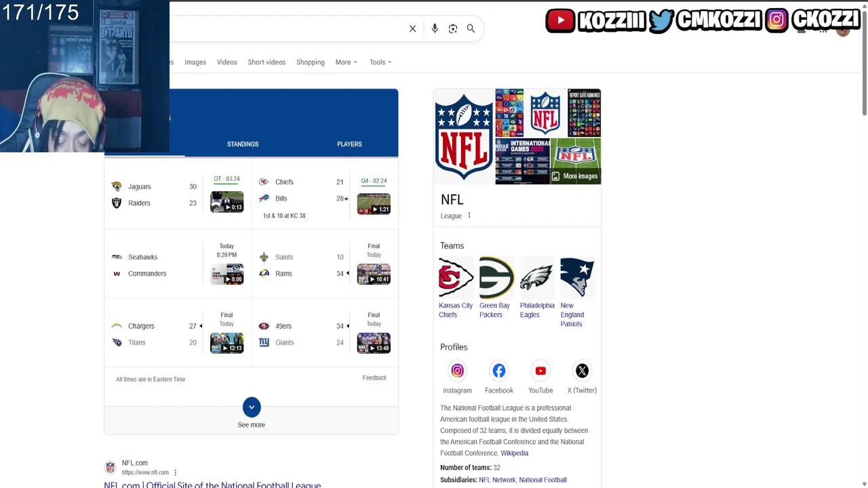This screenshot has height=488, width=868.
Task: Switch to the Shopping search tab
Action: coord(311,62)
